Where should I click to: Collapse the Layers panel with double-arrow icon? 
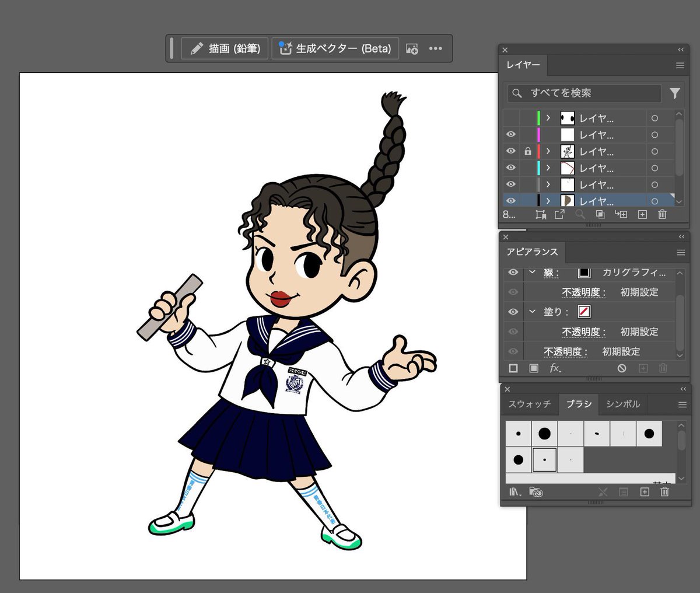pyautogui.click(x=681, y=50)
